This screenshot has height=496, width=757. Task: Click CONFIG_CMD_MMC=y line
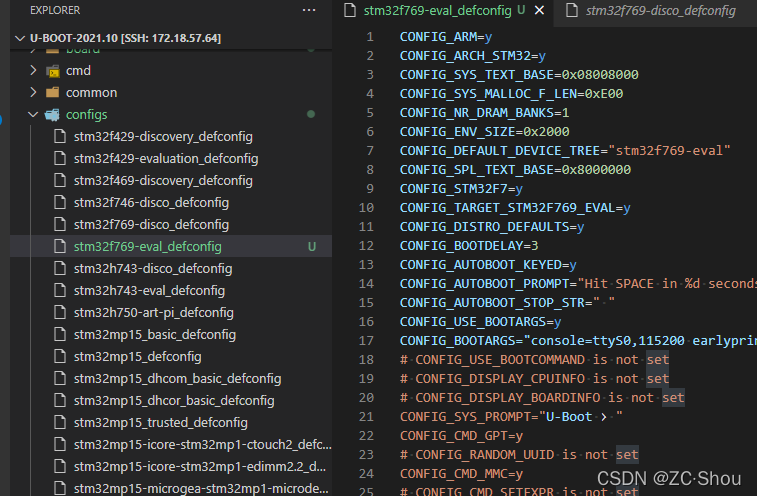tap(461, 474)
